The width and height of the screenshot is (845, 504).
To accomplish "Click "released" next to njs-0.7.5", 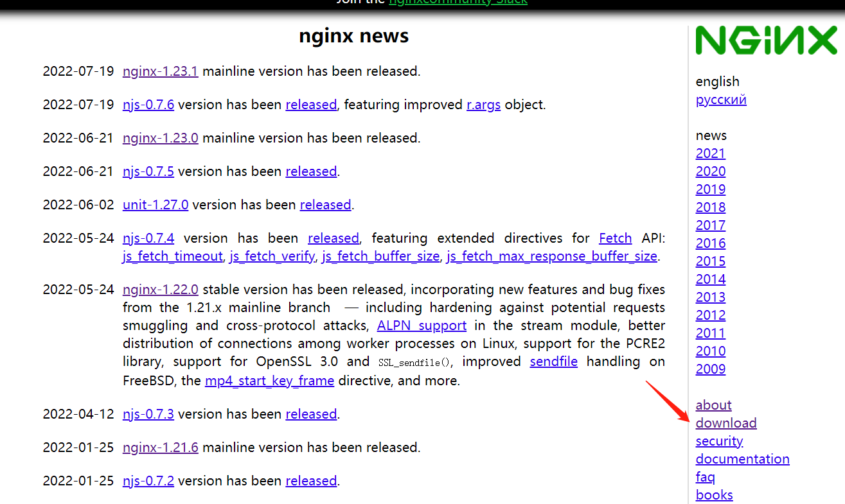I will click(x=311, y=171).
